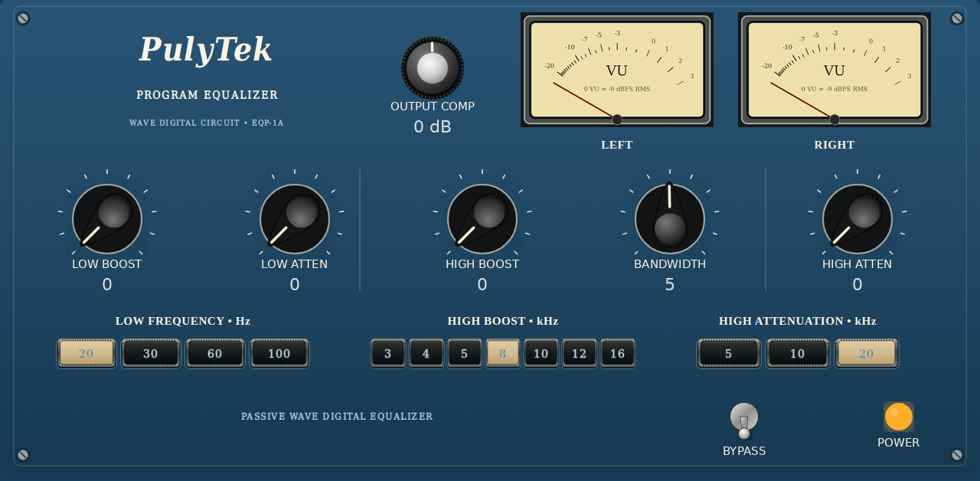The image size is (980, 481).
Task: Click the HIGH ATTENUATION • kHz heading
Action: point(798,321)
